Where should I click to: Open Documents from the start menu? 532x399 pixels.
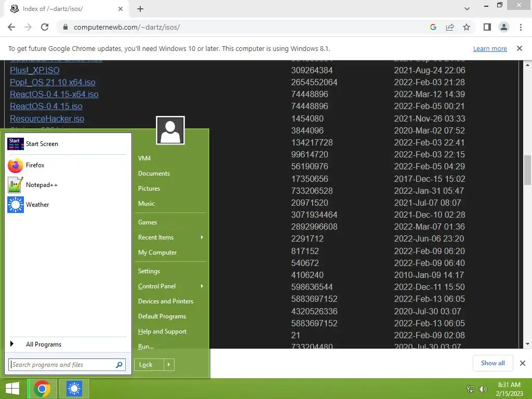[x=154, y=174]
